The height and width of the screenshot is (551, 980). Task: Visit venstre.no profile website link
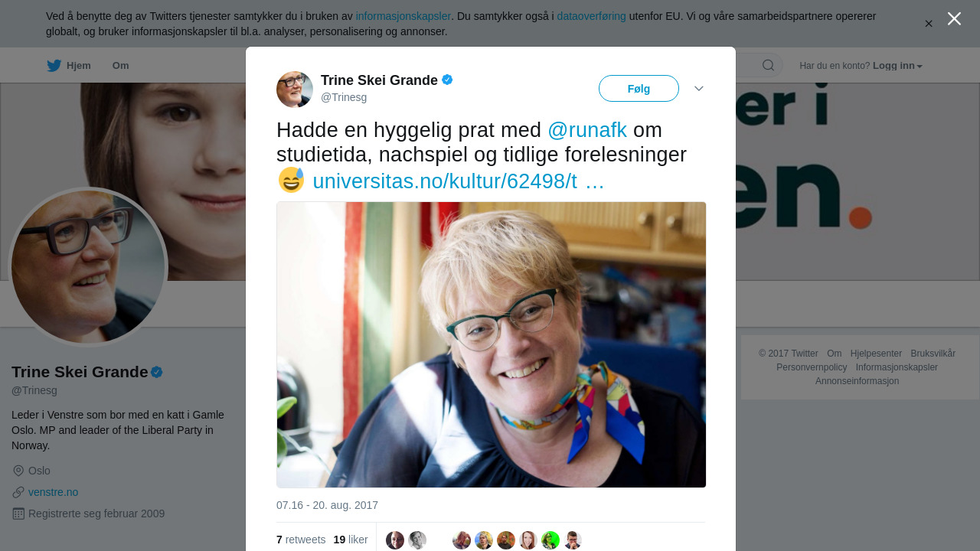53,492
